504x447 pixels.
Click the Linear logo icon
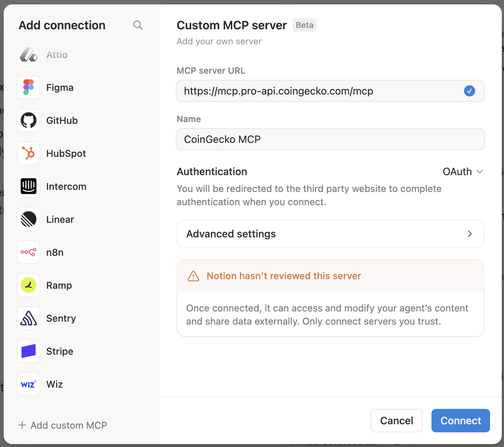[29, 219]
